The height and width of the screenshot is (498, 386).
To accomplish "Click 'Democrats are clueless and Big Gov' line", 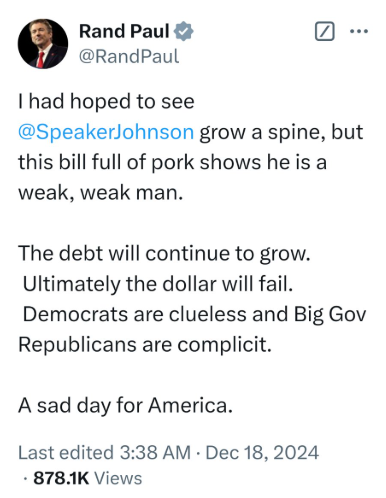I will click(194, 314).
